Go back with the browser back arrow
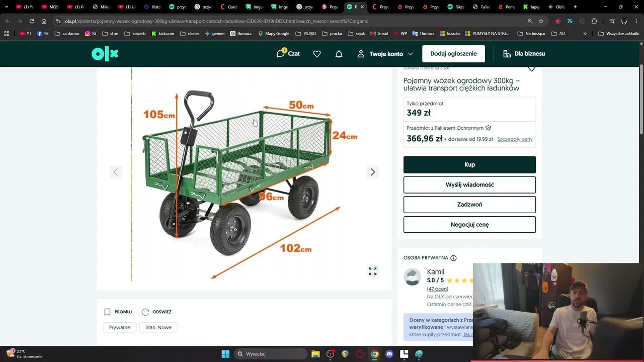The height and width of the screenshot is (362, 644). (x=8, y=21)
